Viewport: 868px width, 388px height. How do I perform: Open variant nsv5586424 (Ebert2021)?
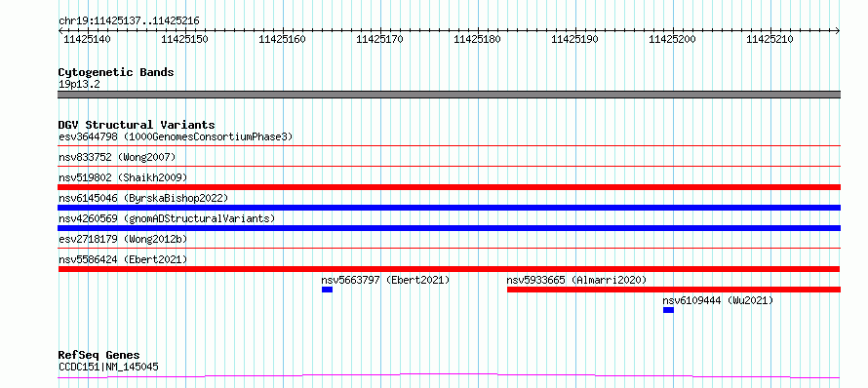[123, 259]
